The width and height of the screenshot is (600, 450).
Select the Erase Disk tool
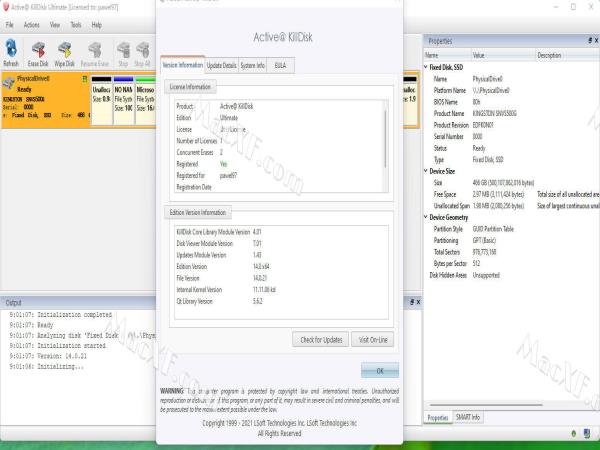[x=38, y=53]
